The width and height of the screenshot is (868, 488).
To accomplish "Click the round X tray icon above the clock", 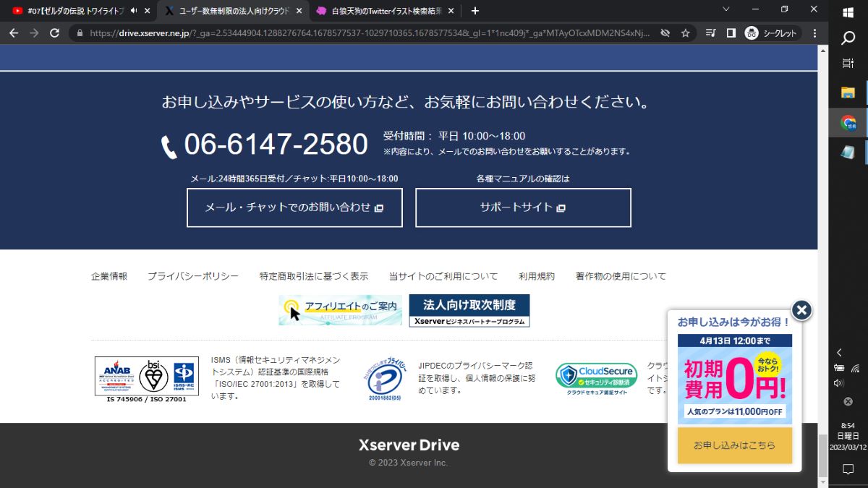I will [848, 401].
